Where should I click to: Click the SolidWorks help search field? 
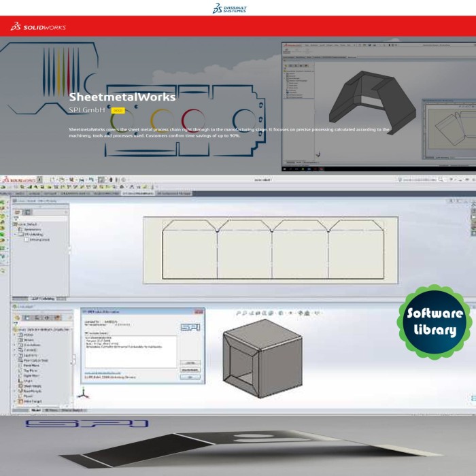420,180
